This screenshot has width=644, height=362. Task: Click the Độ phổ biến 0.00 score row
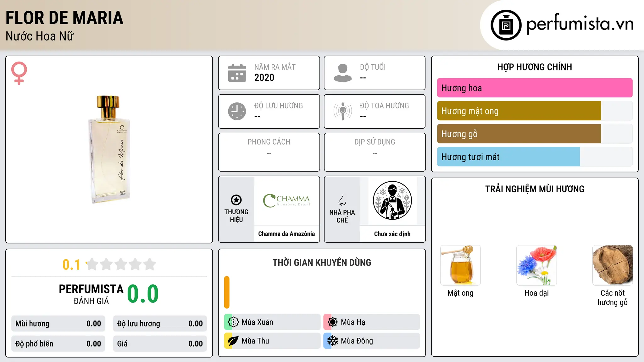58,344
